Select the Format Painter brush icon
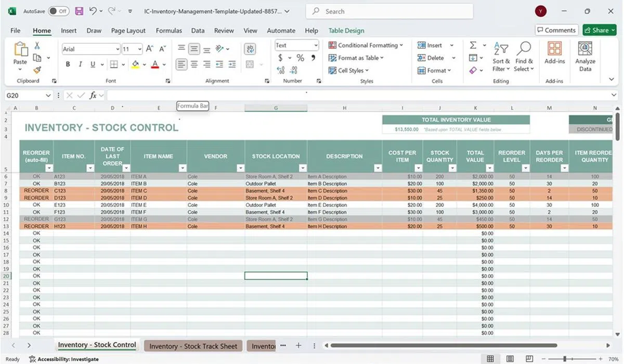624x364 pixels. [37, 70]
